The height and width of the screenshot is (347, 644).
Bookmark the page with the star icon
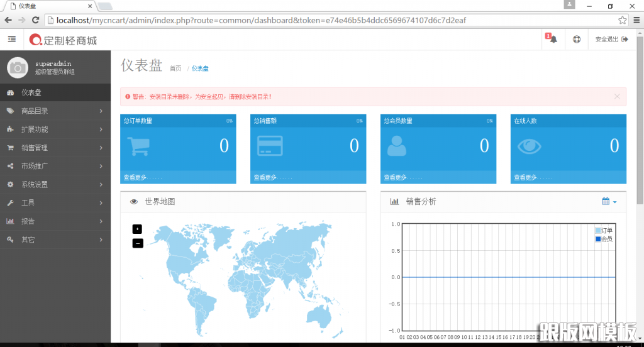[x=622, y=20]
